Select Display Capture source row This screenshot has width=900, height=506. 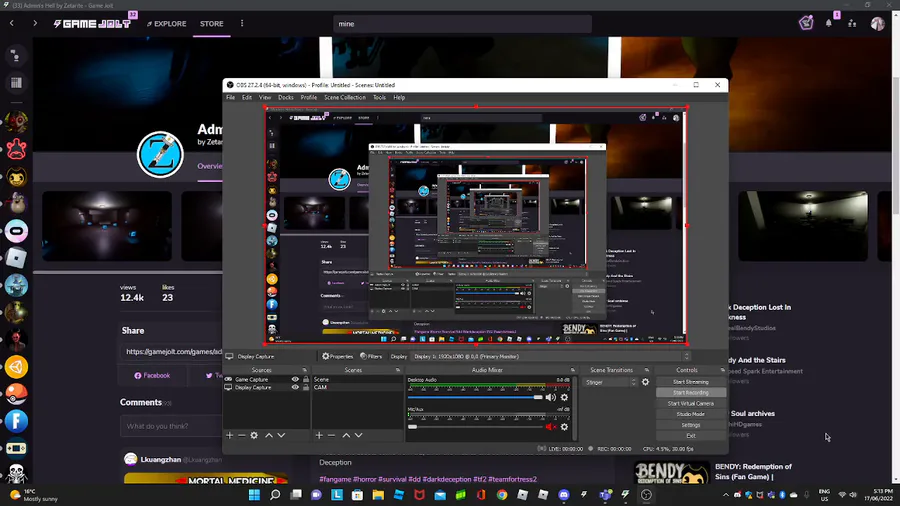pyautogui.click(x=266, y=387)
